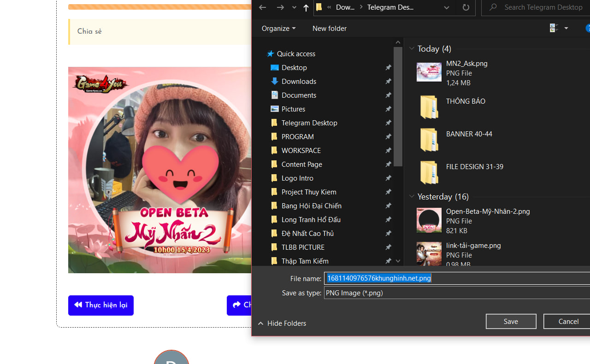The height and width of the screenshot is (364, 590).
Task: Click the navigation pane scroll up arrow
Action: point(398,42)
